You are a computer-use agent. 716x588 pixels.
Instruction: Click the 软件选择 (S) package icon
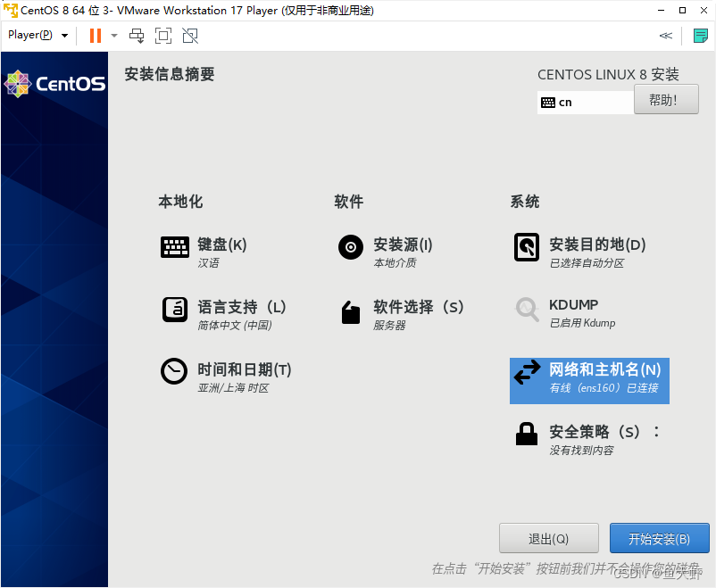[x=351, y=312]
